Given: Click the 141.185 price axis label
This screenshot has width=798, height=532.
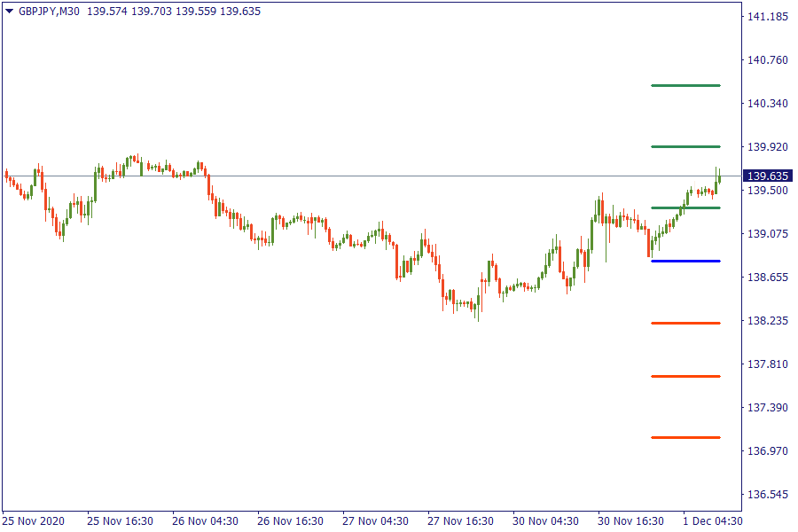Looking at the screenshot, I should point(768,17).
